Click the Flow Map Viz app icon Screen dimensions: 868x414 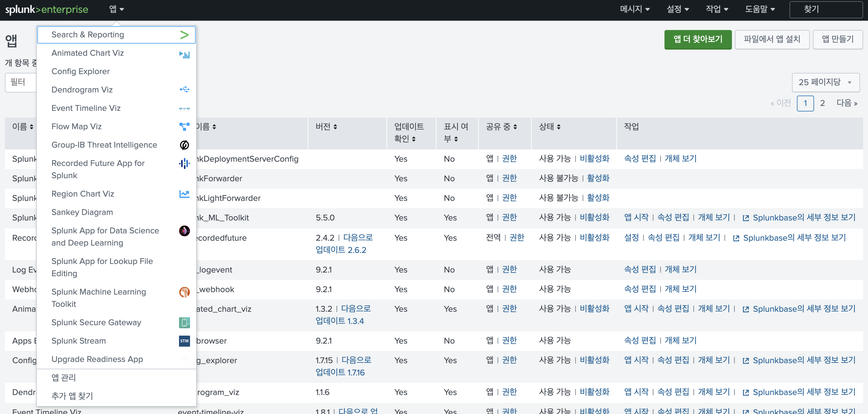click(184, 126)
